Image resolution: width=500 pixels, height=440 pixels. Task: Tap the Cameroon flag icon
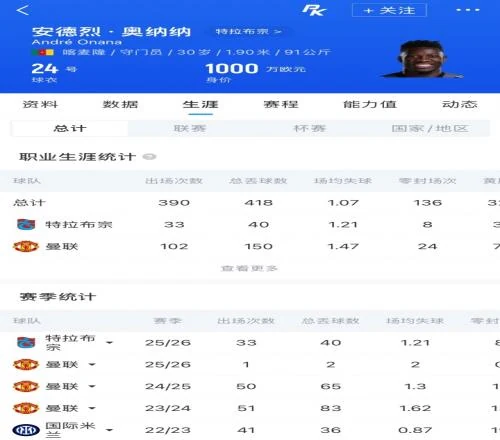point(43,52)
